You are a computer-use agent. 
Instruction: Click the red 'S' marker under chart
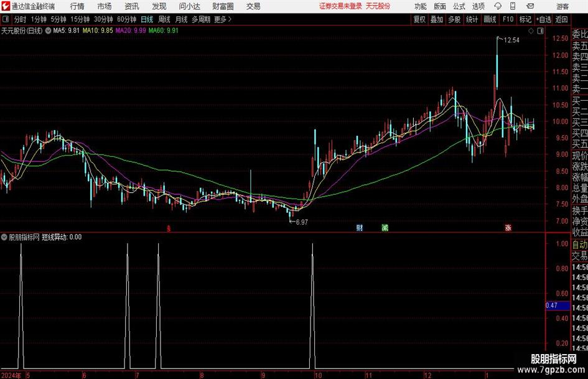(x=169, y=228)
